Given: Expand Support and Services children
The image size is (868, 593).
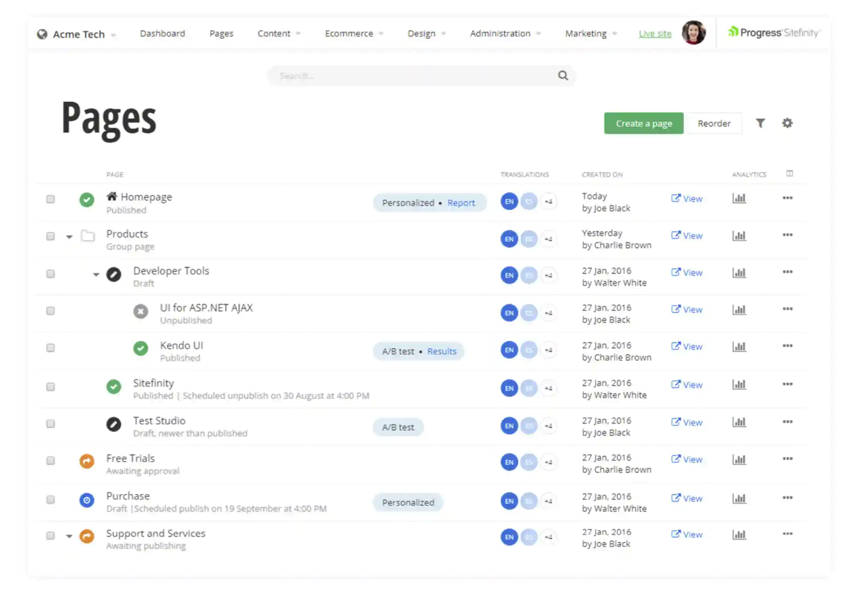Looking at the screenshot, I should tap(69, 536).
